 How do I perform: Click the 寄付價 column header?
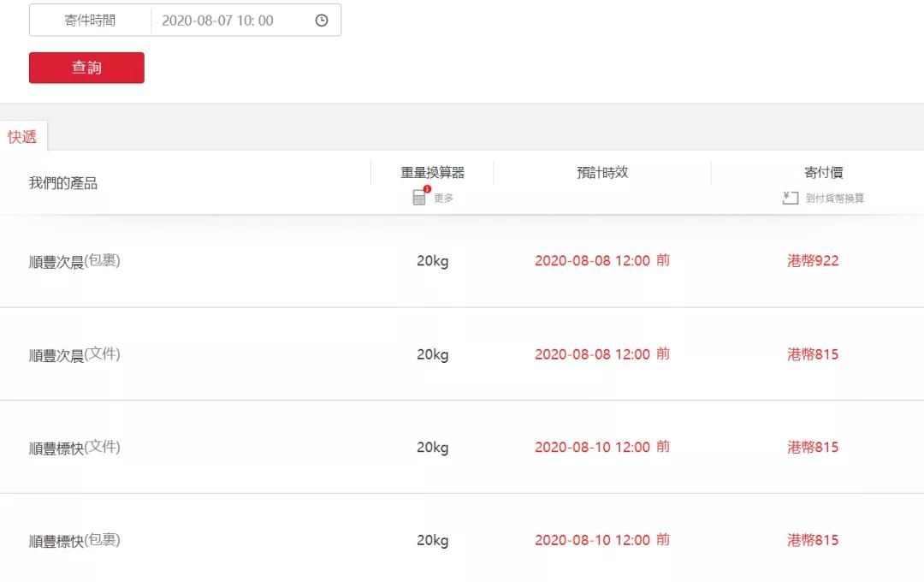click(823, 173)
